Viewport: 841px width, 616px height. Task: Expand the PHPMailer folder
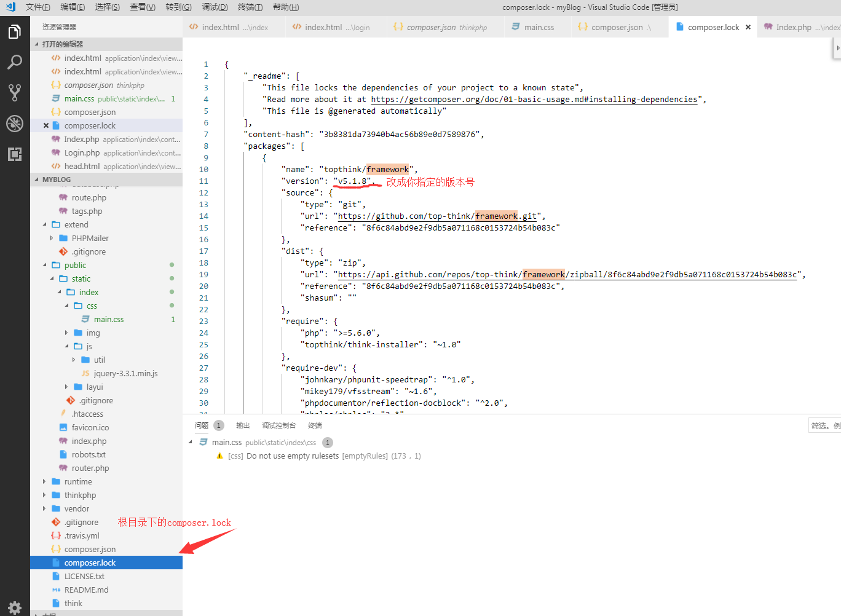52,238
